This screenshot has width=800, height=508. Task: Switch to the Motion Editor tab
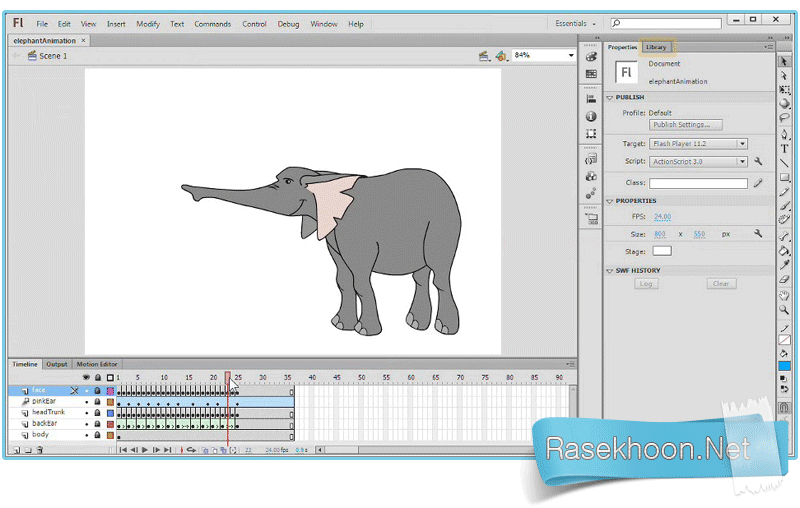(x=97, y=364)
